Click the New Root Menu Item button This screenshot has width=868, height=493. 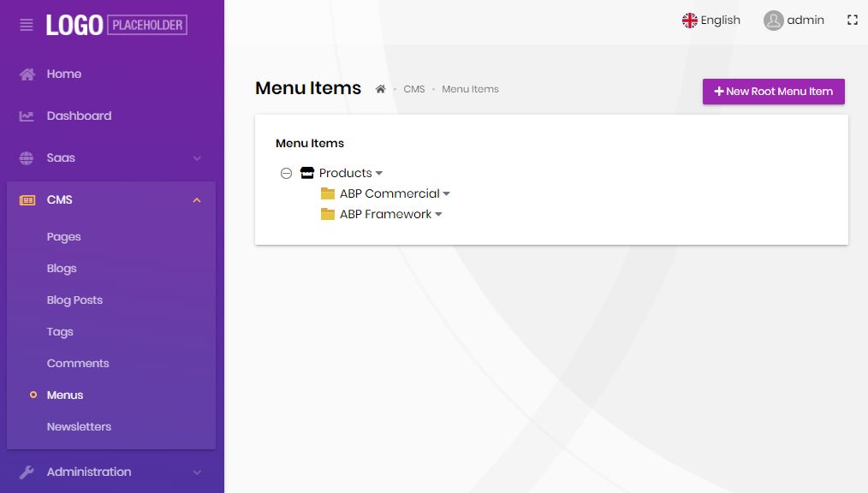tap(773, 92)
